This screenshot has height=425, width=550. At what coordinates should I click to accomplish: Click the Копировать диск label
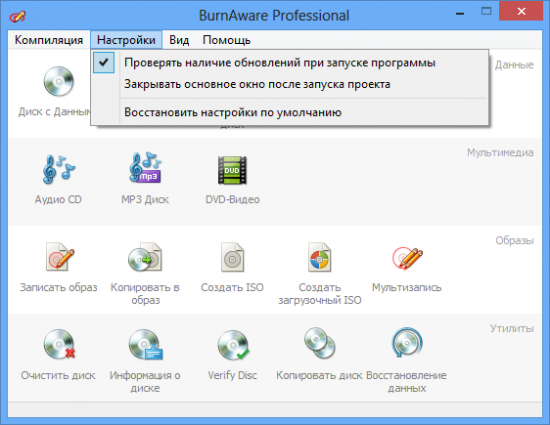click(319, 375)
